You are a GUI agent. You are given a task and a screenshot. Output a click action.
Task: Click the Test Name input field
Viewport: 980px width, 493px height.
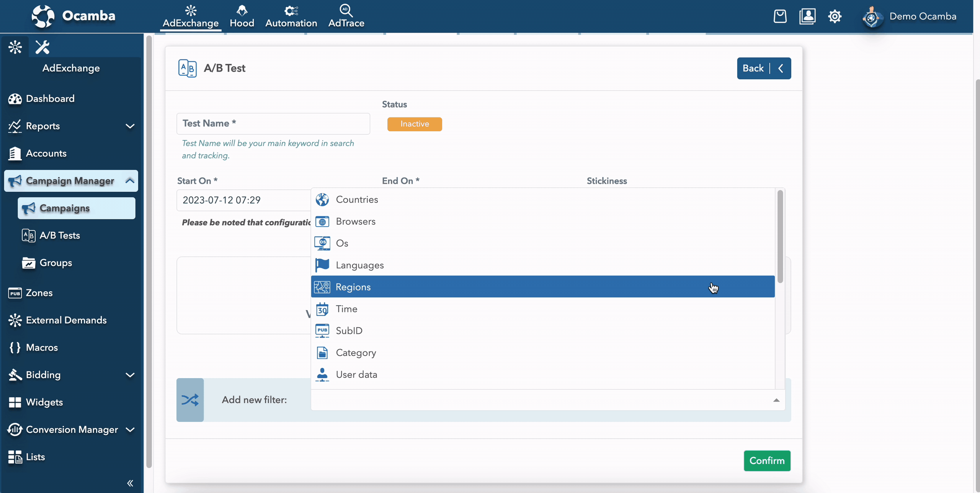pyautogui.click(x=273, y=123)
